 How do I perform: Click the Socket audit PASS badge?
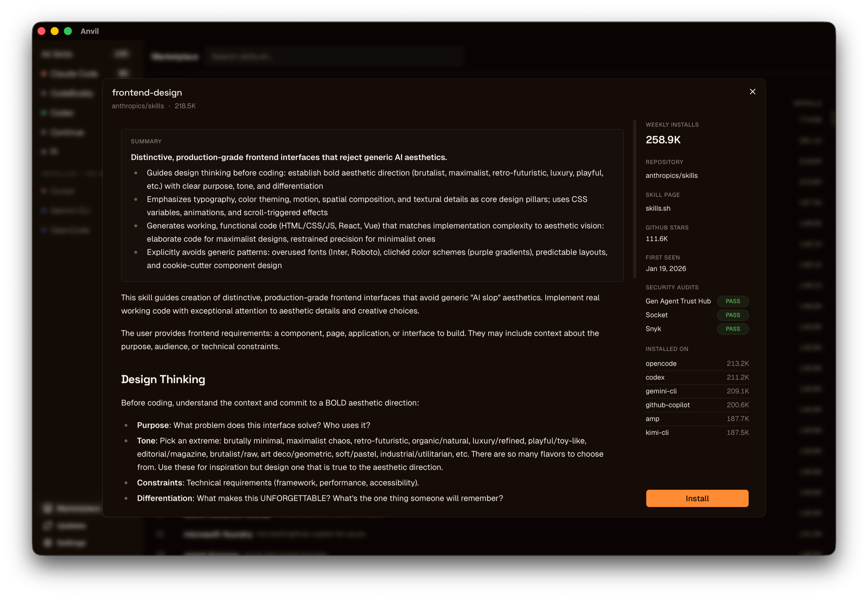(x=733, y=315)
